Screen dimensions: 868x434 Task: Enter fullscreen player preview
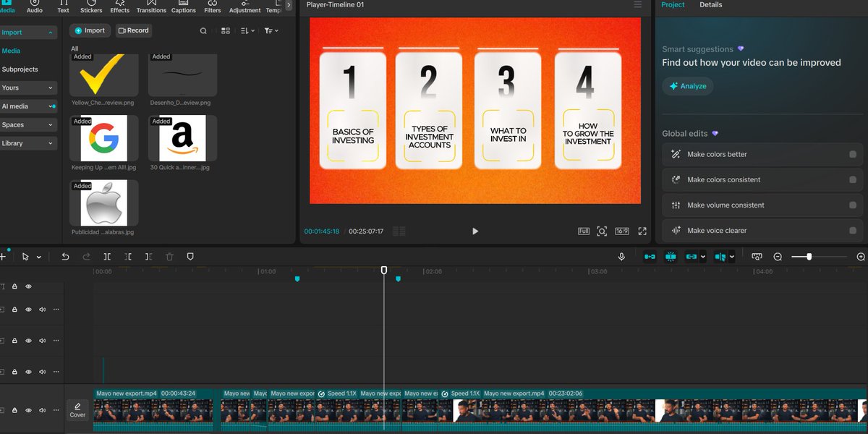(x=642, y=231)
